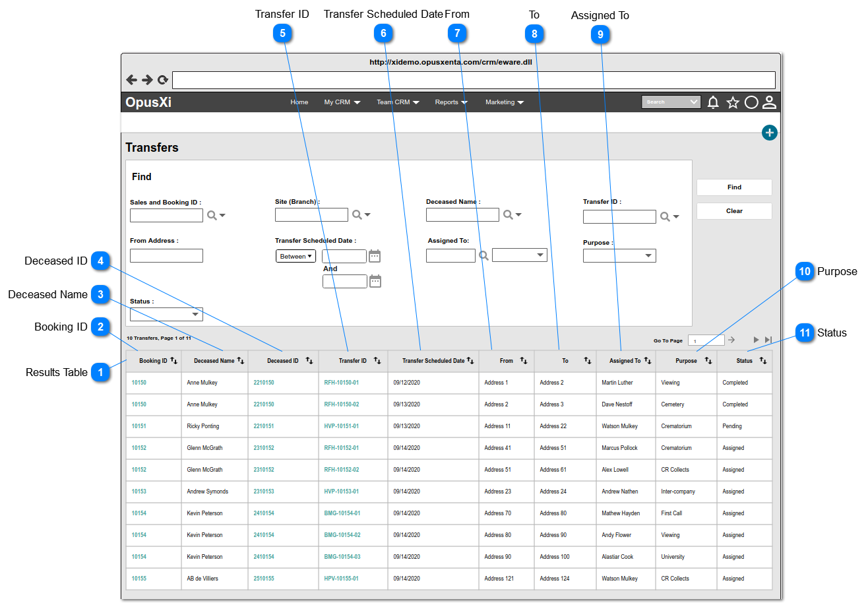Open the Reports menu

coord(451,102)
